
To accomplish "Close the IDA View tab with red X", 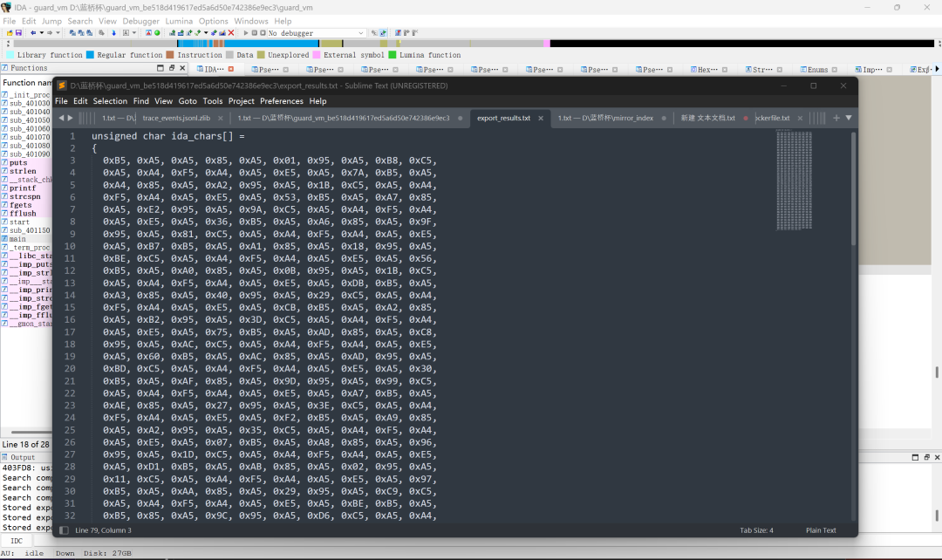I will [230, 70].
